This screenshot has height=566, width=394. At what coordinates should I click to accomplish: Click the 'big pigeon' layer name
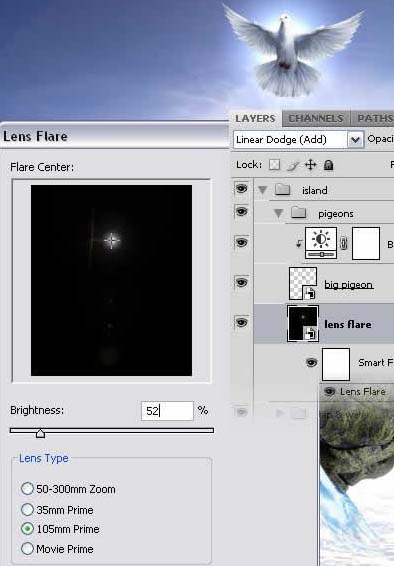[x=348, y=285]
